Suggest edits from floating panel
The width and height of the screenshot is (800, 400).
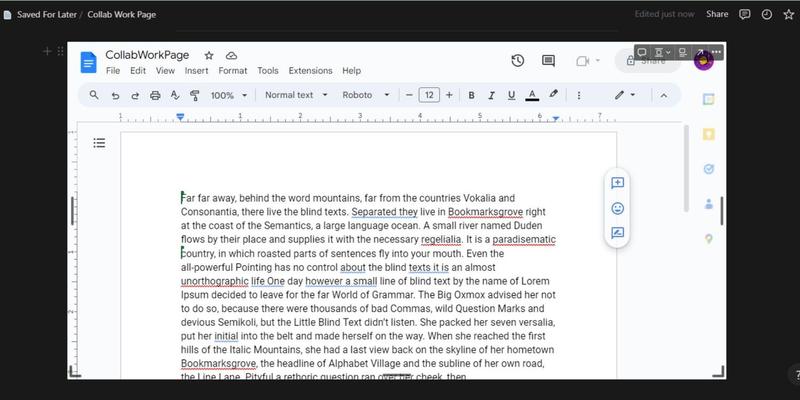(x=617, y=233)
